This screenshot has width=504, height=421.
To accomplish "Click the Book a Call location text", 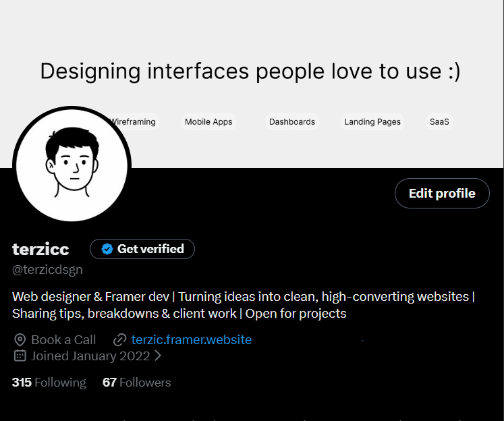I will [x=63, y=339].
